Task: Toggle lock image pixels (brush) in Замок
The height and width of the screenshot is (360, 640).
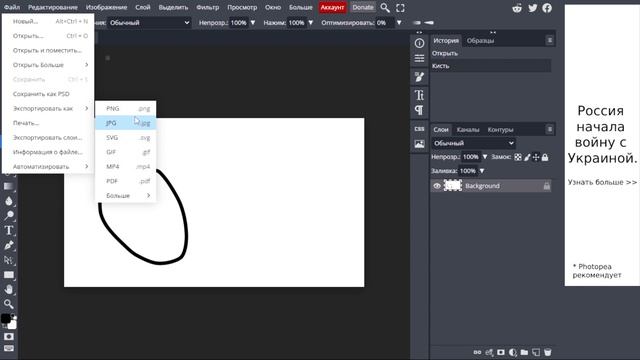Action: 527,157
